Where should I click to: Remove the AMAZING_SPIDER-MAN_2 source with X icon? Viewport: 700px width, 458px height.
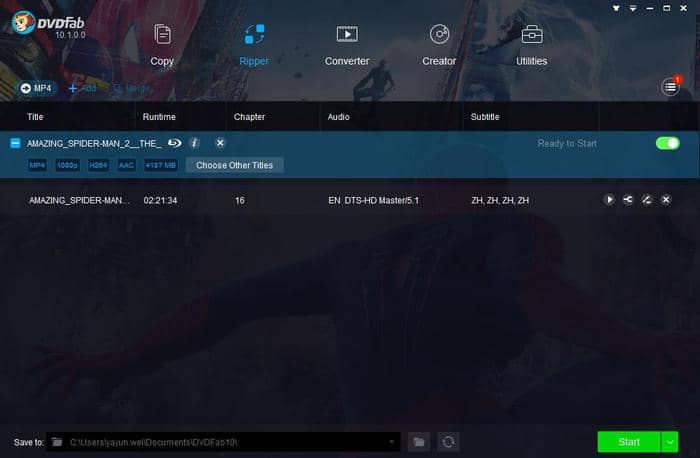tap(220, 143)
